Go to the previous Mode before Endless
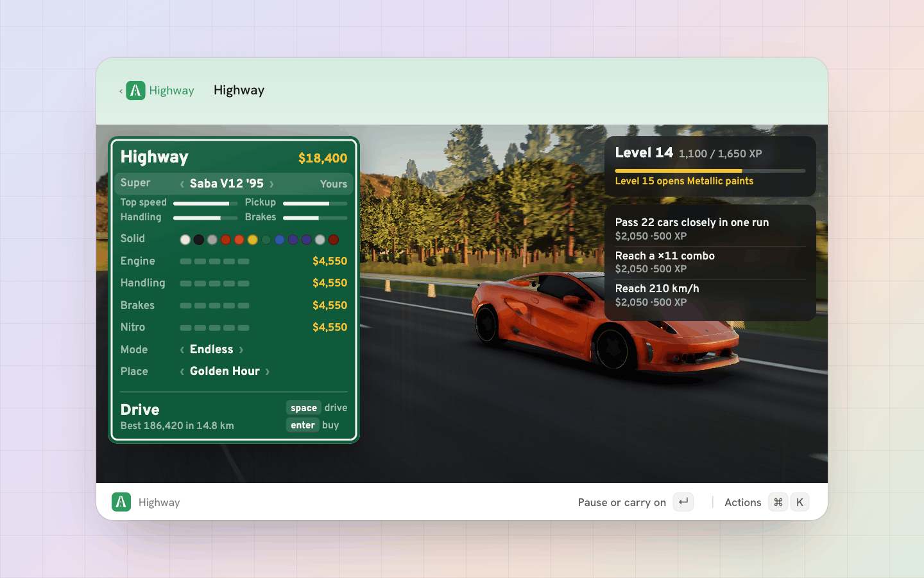 pos(182,350)
